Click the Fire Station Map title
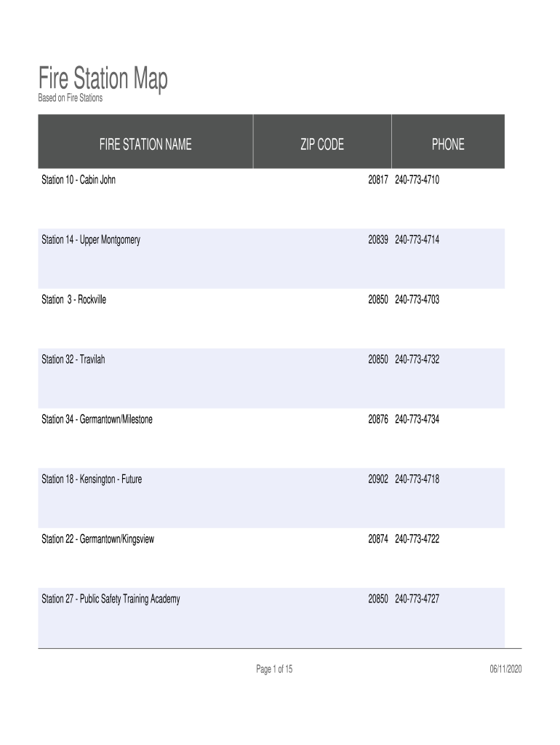This screenshot has width=560, height=745. coord(103,79)
